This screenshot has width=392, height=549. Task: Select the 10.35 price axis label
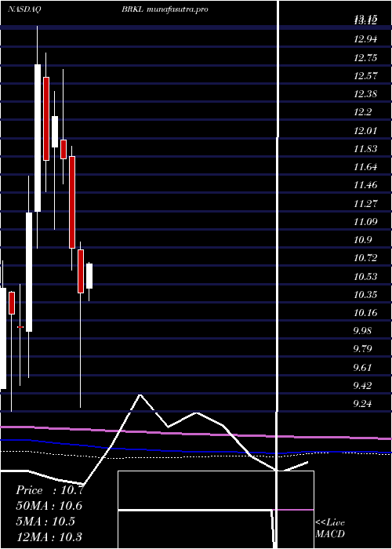(x=365, y=294)
